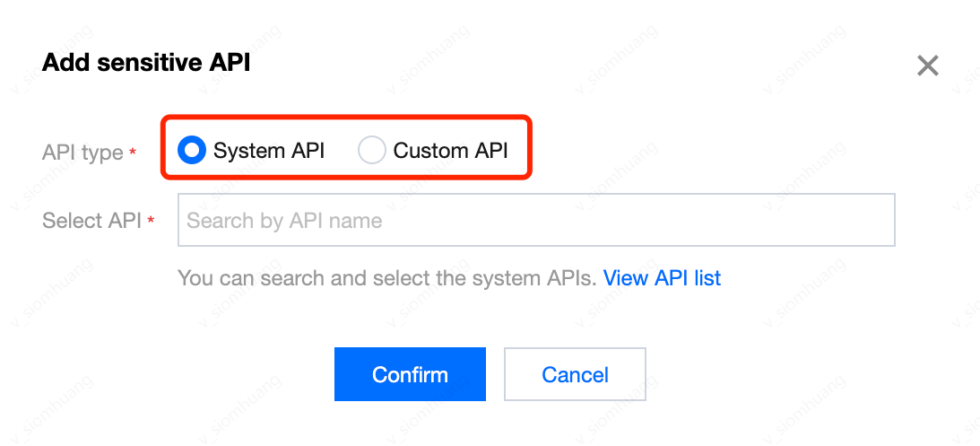
Task: Click the helper text about system APIs
Action: pyautogui.click(x=387, y=278)
